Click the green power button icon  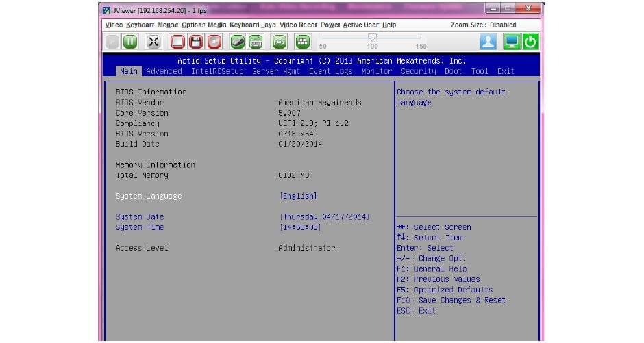point(530,42)
